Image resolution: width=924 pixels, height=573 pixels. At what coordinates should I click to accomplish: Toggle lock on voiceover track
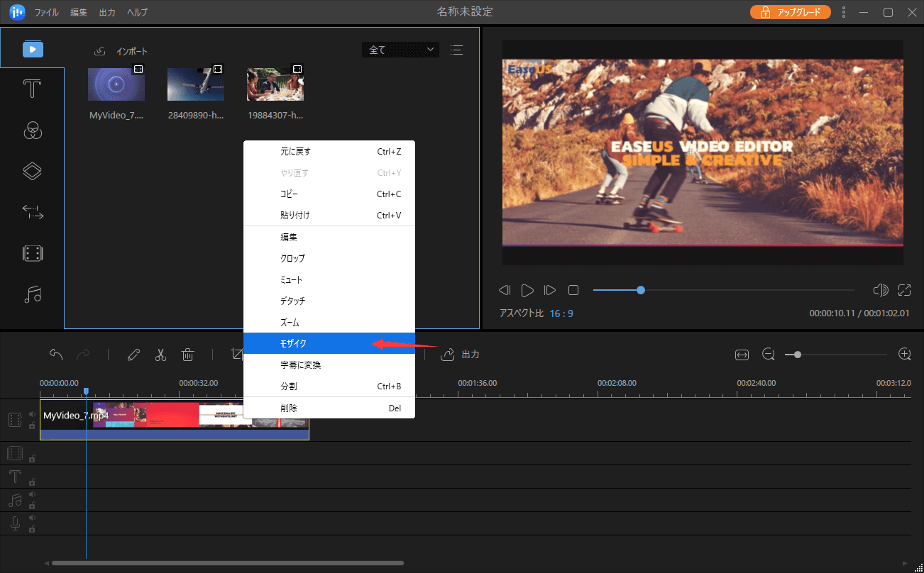point(32,529)
